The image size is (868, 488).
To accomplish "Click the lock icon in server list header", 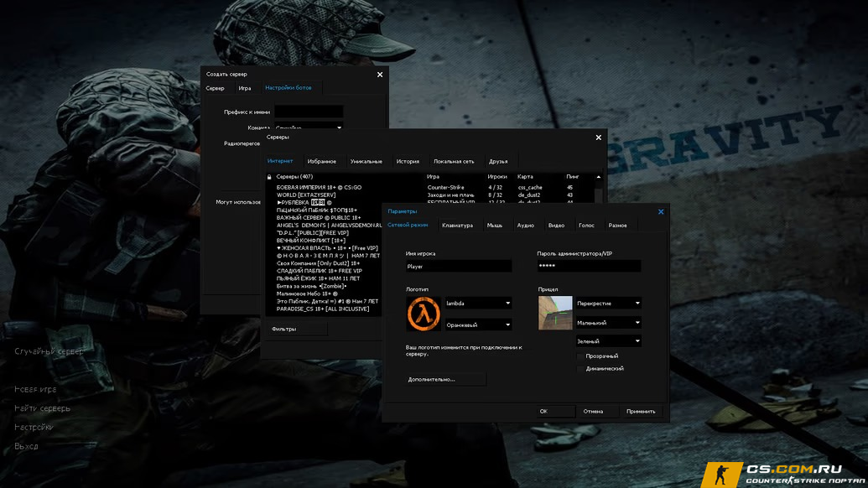I will (x=269, y=177).
